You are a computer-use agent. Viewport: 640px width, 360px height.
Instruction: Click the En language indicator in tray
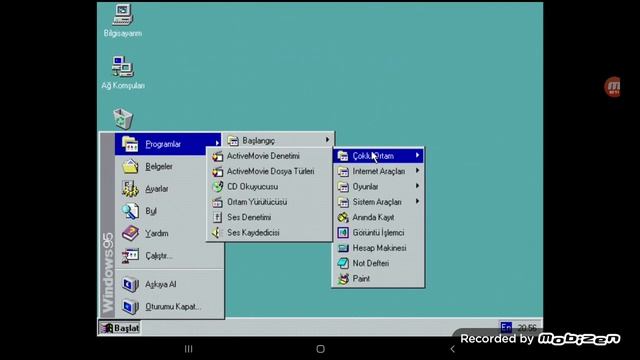pos(506,327)
